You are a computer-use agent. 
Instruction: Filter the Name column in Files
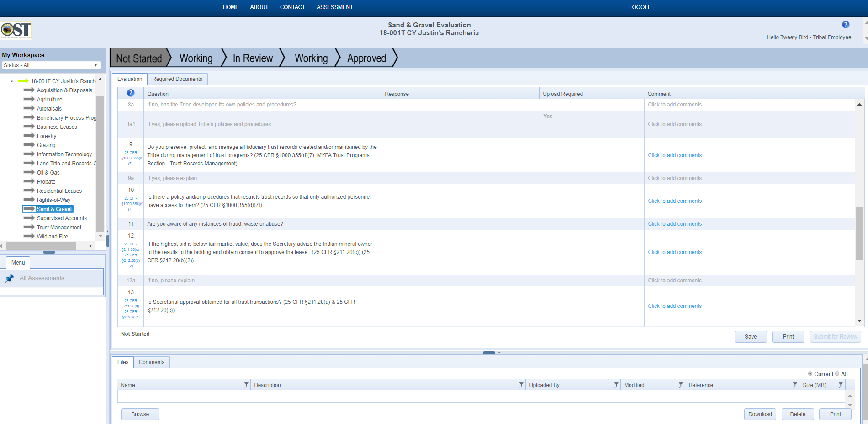coord(246,385)
